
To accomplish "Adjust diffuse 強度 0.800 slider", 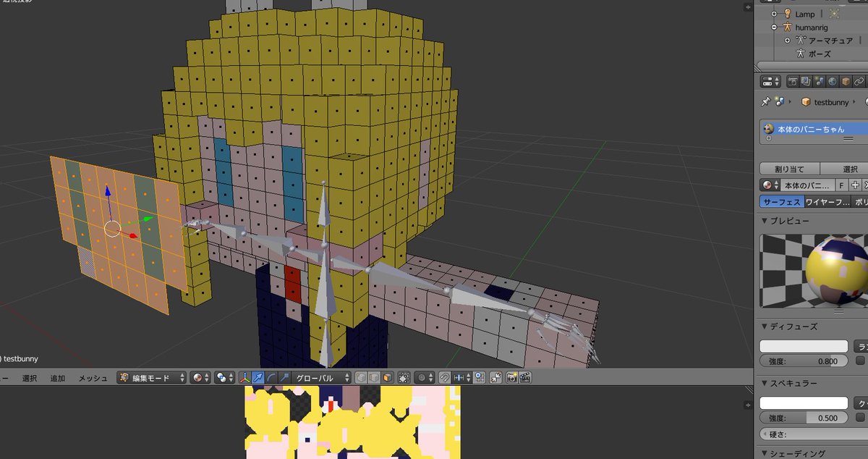I will [x=804, y=361].
